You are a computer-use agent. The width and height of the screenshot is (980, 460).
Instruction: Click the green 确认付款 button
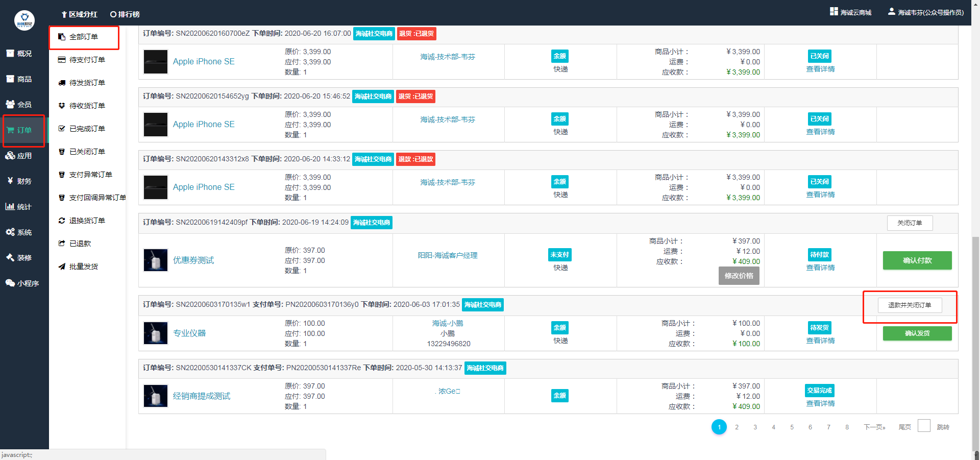[917, 260]
